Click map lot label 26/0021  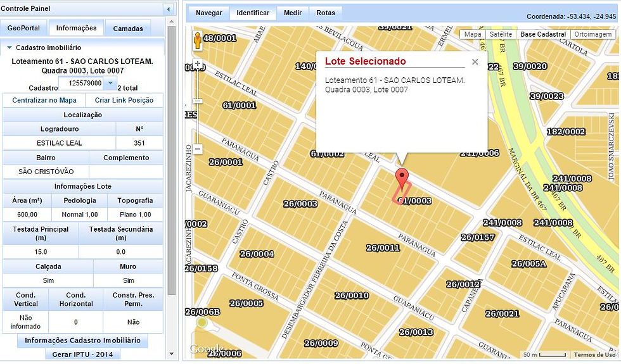[502, 314]
